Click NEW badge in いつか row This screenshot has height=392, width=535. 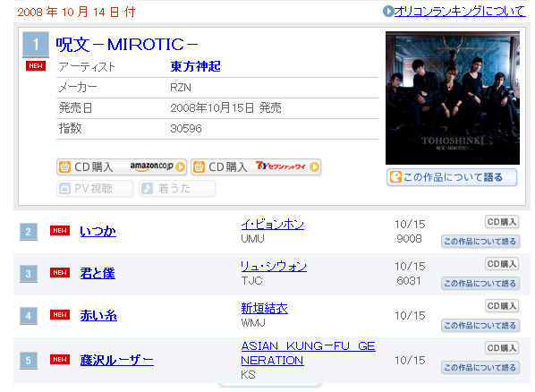point(60,231)
